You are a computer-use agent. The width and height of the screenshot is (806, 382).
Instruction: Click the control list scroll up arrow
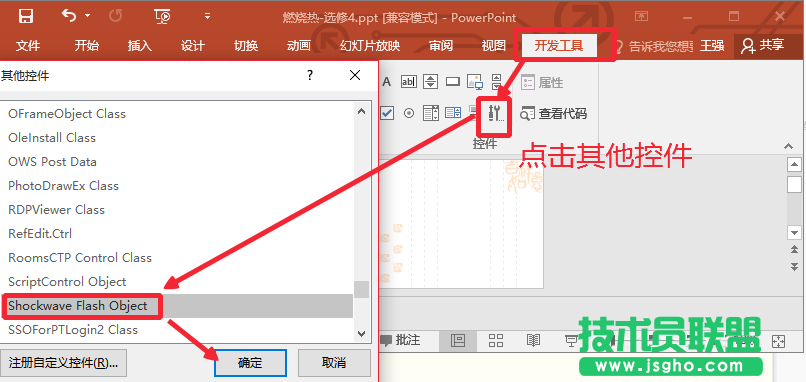click(361, 111)
